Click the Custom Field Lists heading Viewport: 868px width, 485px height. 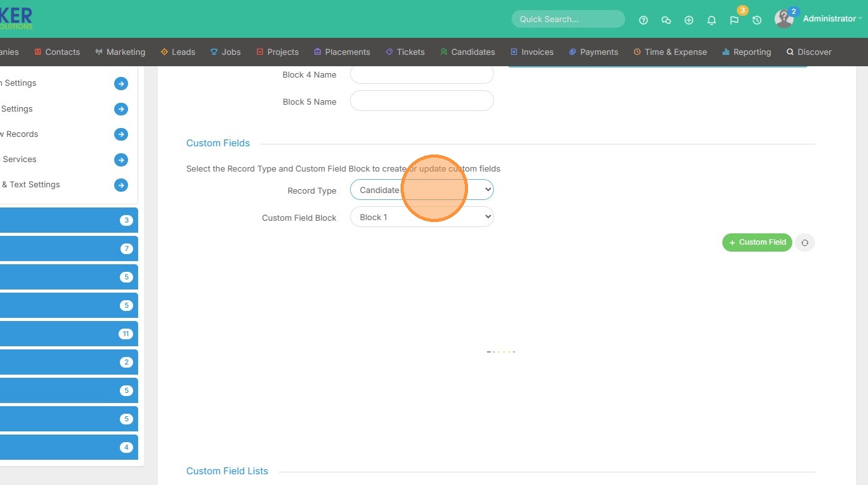point(227,471)
